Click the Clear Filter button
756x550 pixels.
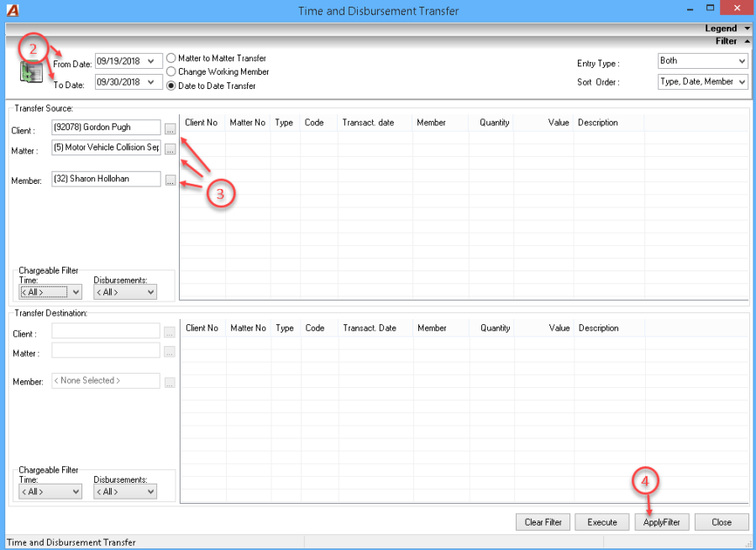click(543, 522)
